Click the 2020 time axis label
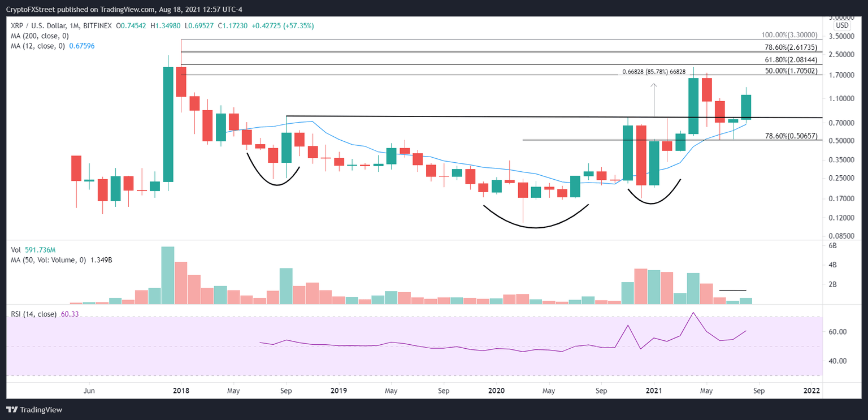Image resolution: width=868 pixels, height=420 pixels. [496, 390]
